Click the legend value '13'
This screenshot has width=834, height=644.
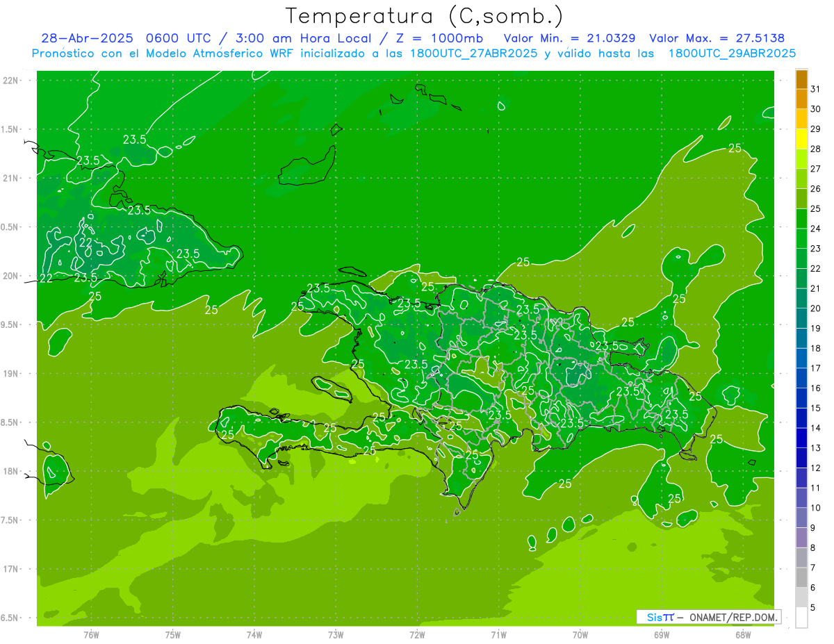tap(815, 448)
